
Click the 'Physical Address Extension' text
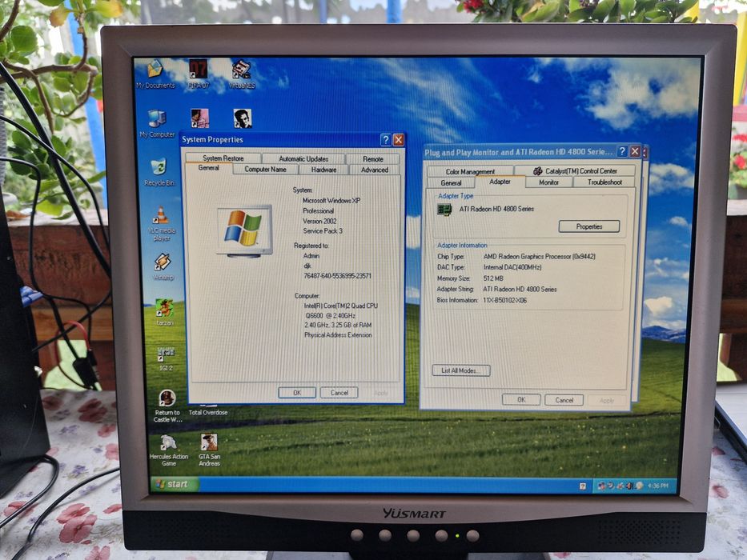pos(338,335)
